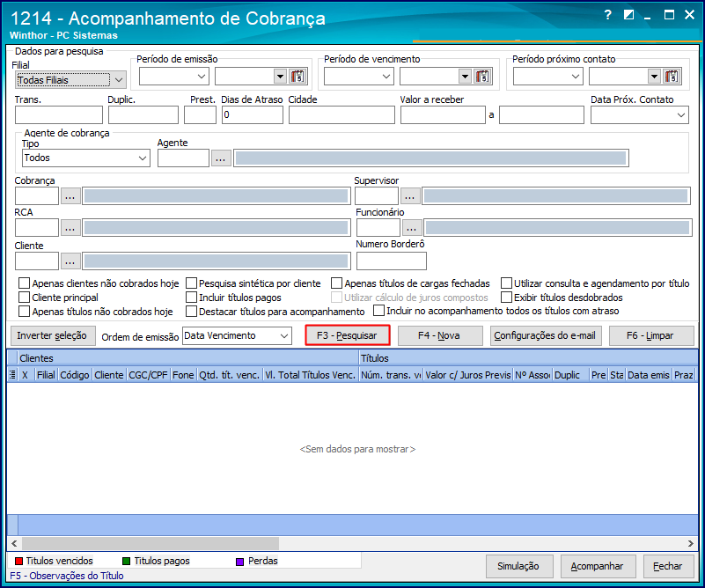705x588 pixels.
Task: Open calendar icon for Período de vencimento
Action: [482, 77]
